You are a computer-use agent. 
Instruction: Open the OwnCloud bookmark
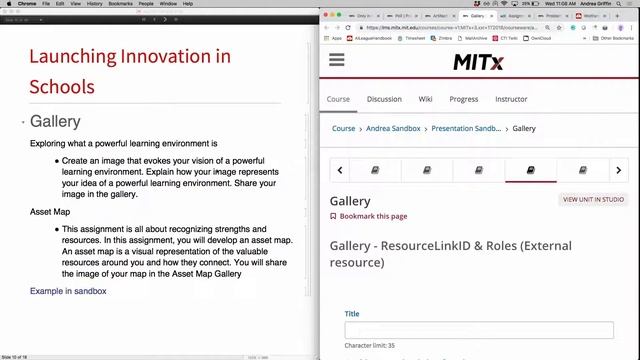tap(537, 38)
